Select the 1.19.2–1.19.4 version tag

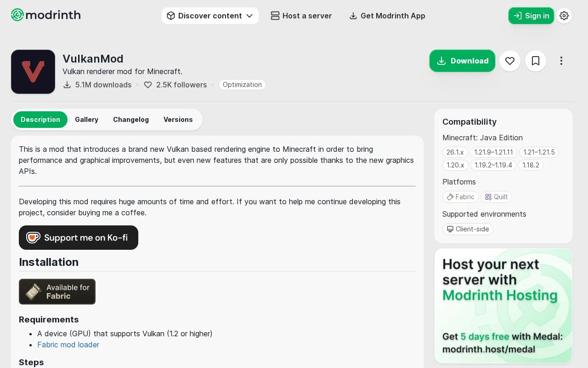pos(493,165)
